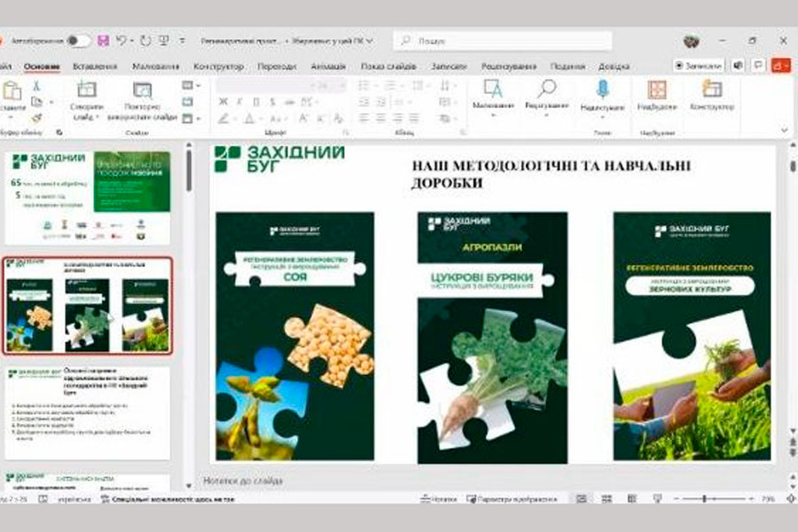
Task: Adjust the zoom slider in status bar
Action: tap(707, 499)
